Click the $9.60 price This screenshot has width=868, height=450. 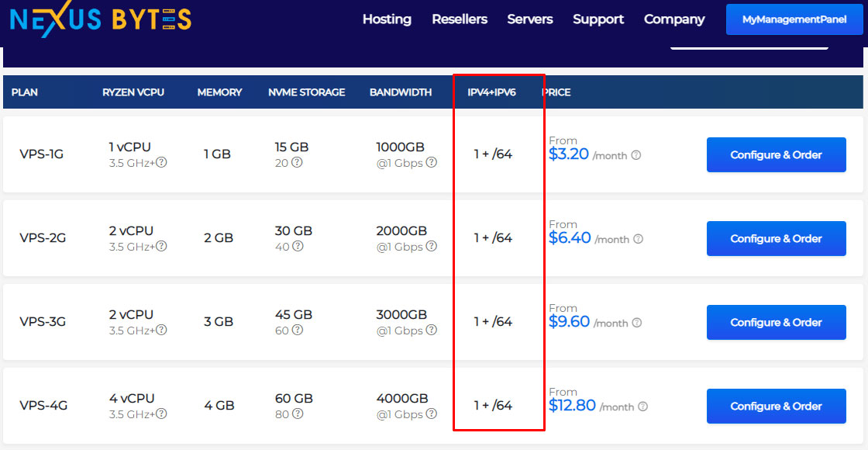pyautogui.click(x=569, y=321)
